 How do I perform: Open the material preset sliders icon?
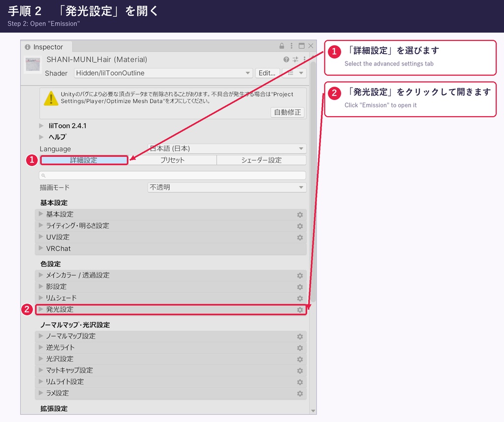coord(295,60)
